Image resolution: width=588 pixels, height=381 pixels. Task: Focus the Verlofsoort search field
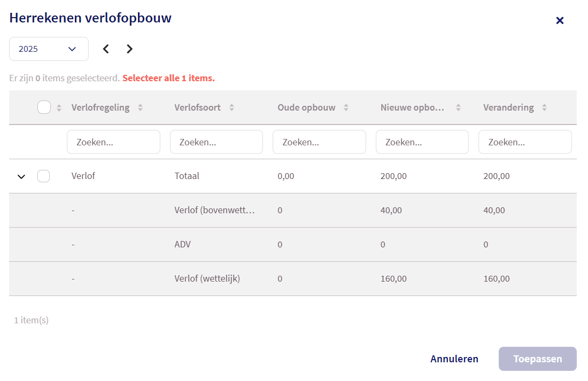tap(216, 142)
